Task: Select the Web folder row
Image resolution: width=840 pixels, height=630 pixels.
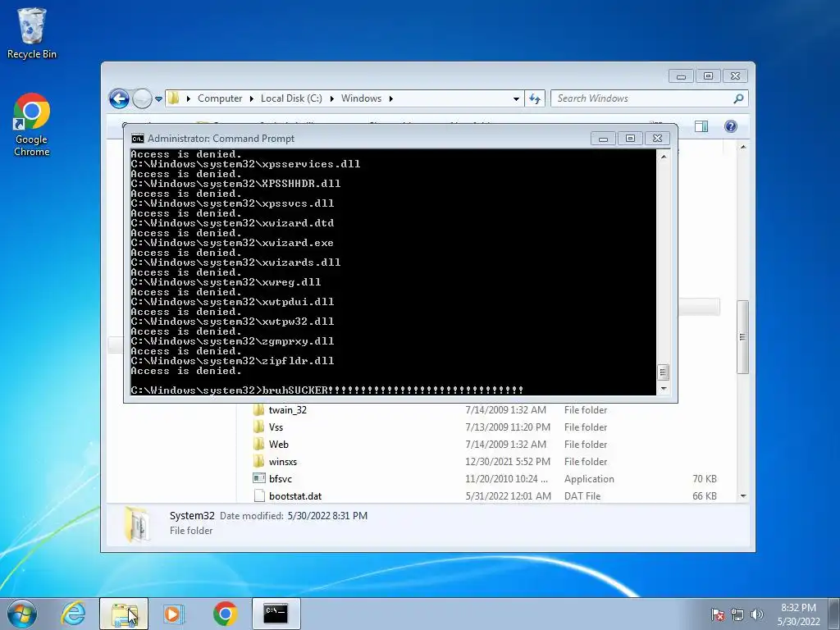Action: (x=485, y=444)
